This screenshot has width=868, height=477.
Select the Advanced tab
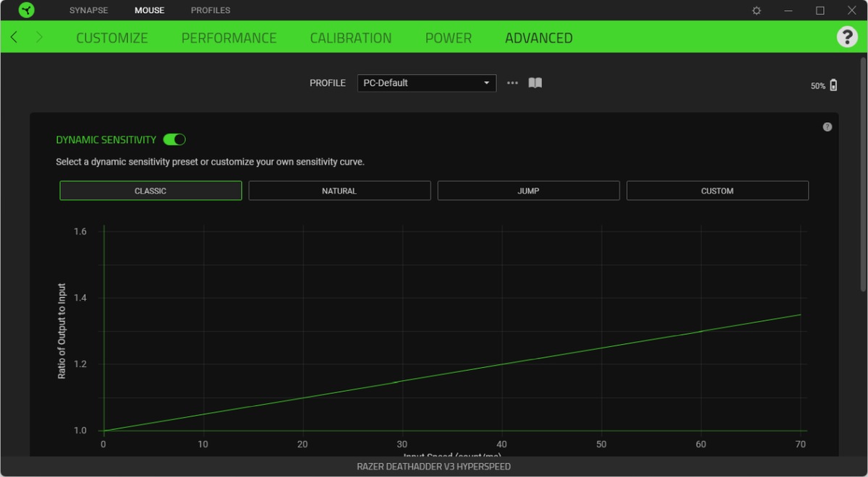pyautogui.click(x=539, y=38)
